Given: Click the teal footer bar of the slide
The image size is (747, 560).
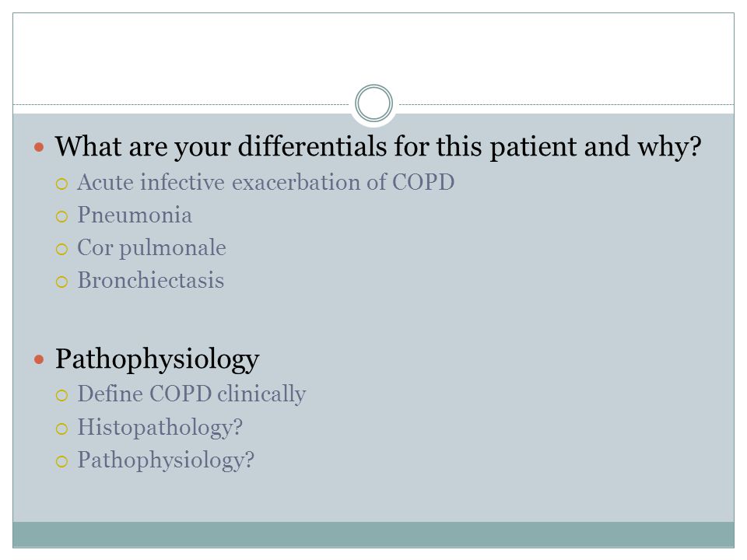Looking at the screenshot, I should coord(373,534).
